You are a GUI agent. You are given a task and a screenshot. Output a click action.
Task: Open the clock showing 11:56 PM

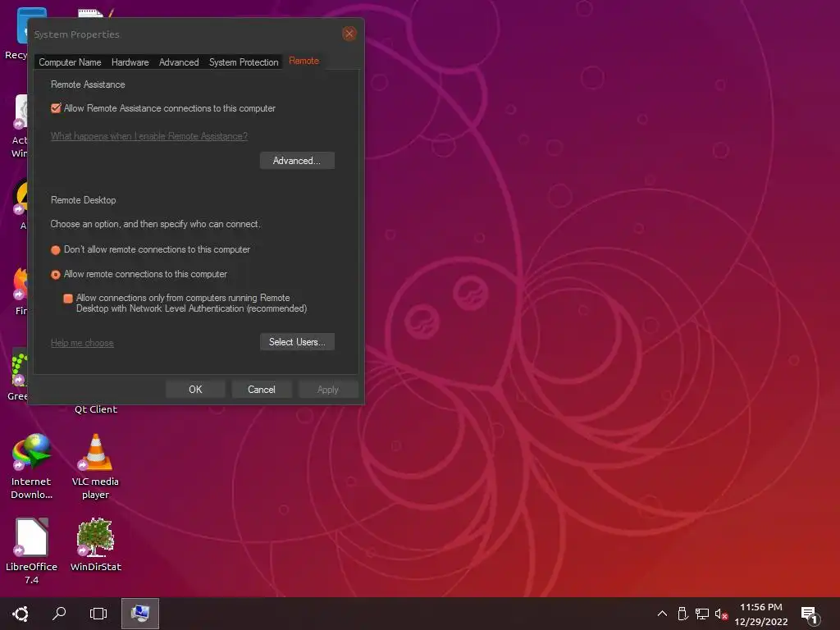click(x=760, y=614)
